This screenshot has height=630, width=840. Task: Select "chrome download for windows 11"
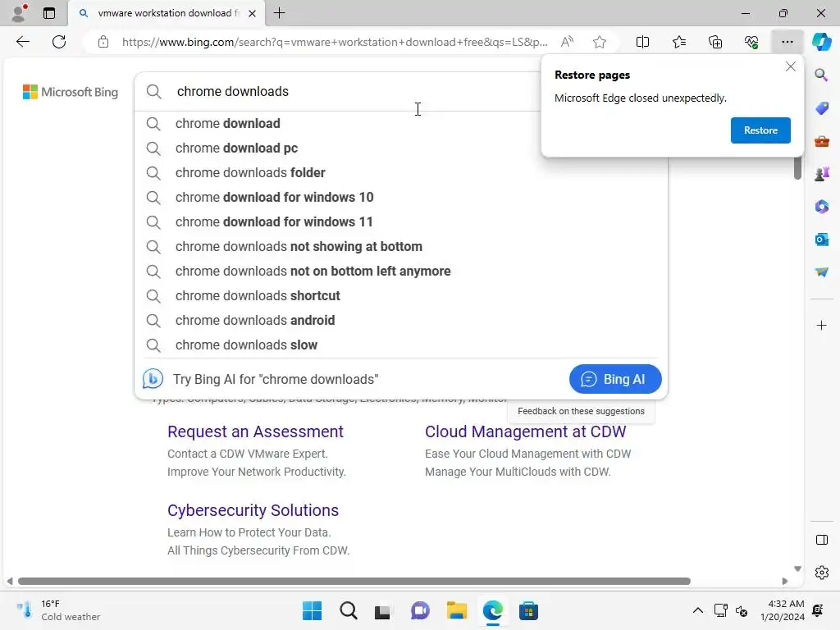tap(400, 221)
